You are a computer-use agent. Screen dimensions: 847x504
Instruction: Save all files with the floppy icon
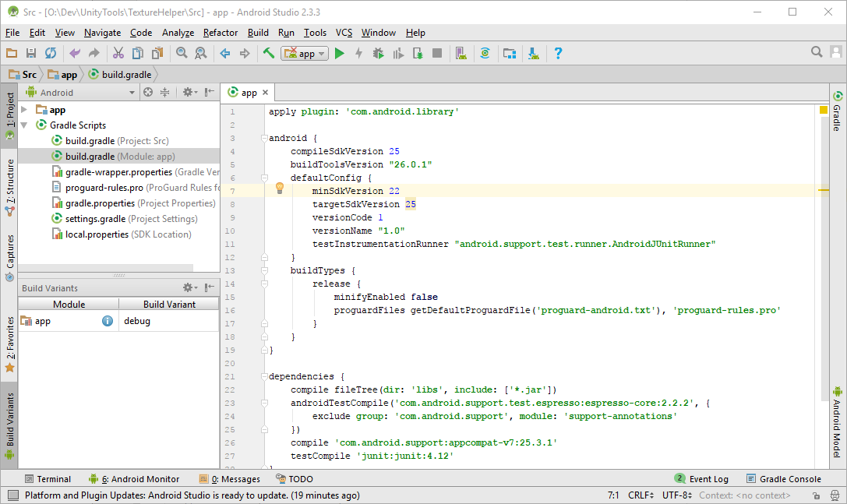pyautogui.click(x=31, y=53)
